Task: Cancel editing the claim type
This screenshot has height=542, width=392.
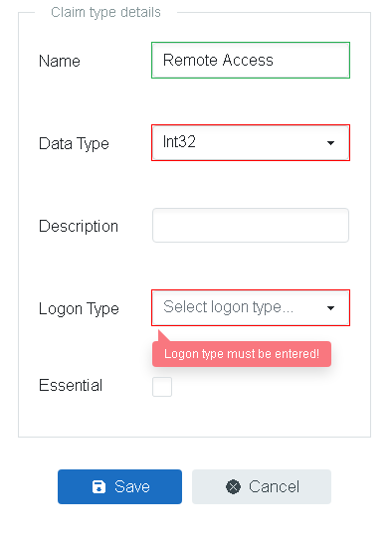Action: point(262,486)
